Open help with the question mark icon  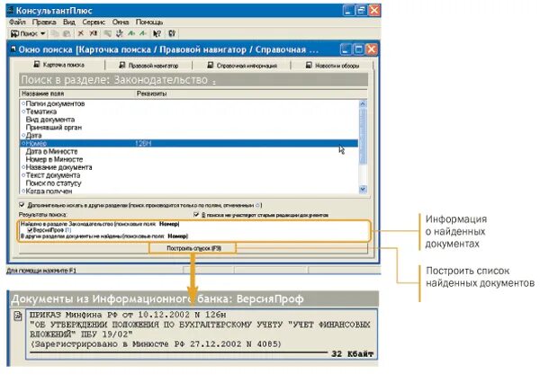click(x=172, y=33)
